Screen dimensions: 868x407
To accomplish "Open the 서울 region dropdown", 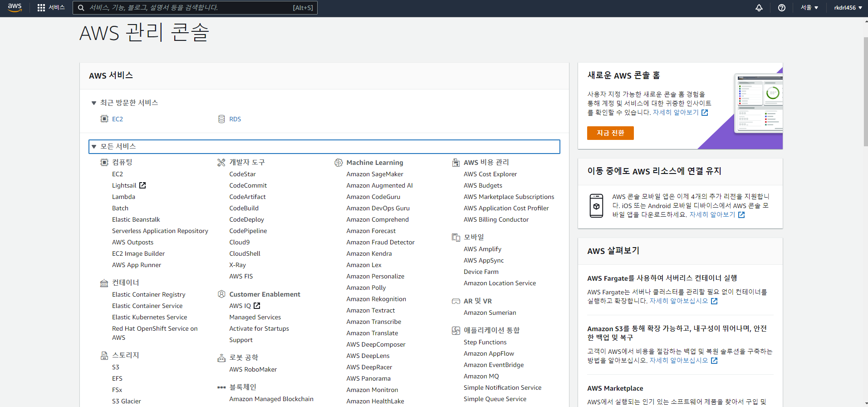I will (x=809, y=8).
